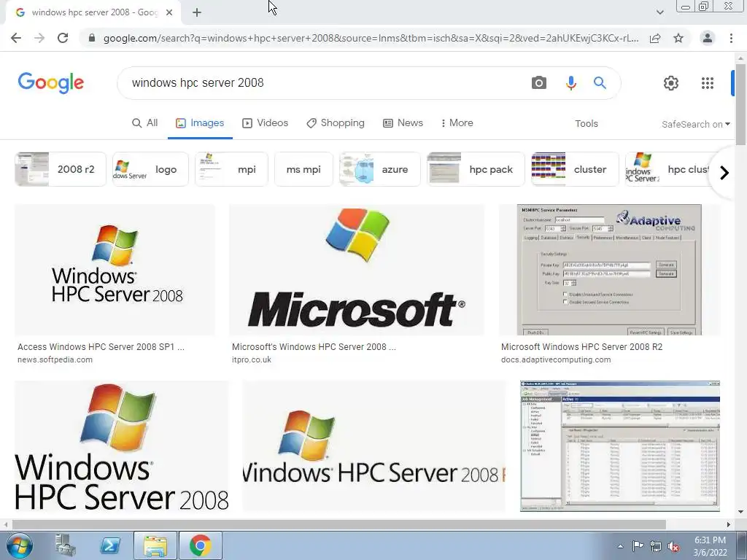Image resolution: width=747 pixels, height=560 pixels.
Task: Filter images by 2008 r2 chip
Action: [x=61, y=169]
